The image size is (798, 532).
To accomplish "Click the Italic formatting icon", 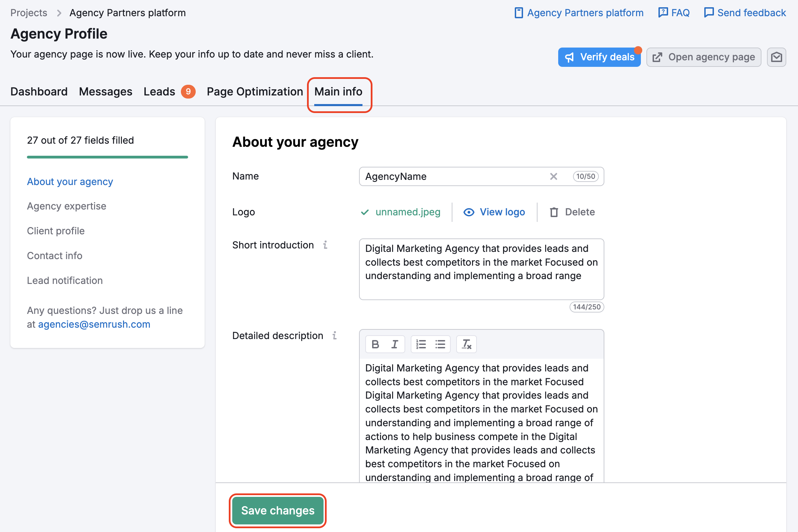I will click(x=393, y=344).
